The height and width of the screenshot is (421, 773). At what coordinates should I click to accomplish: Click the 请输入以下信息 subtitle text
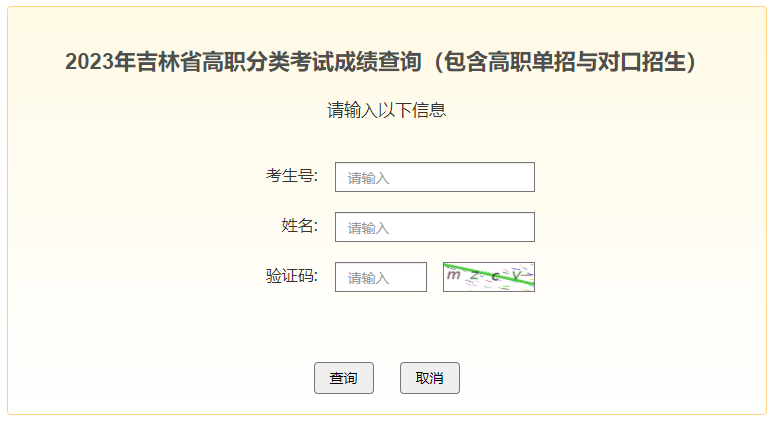387,110
